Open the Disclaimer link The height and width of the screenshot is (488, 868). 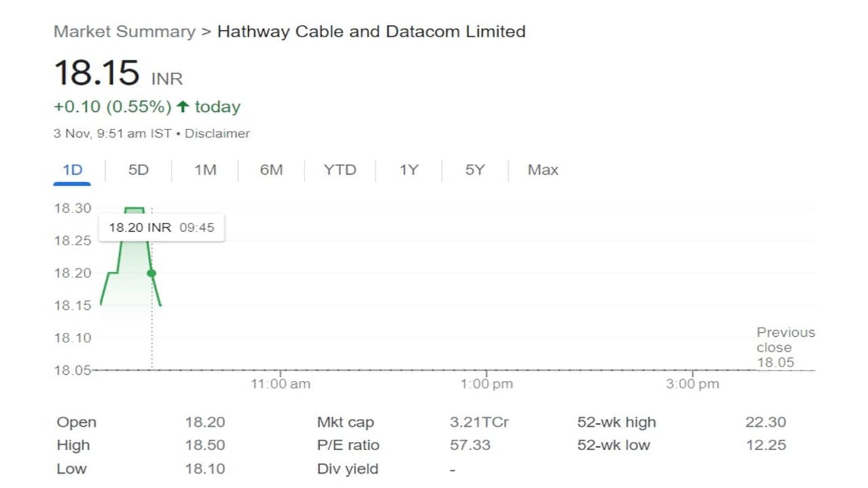pyautogui.click(x=217, y=134)
